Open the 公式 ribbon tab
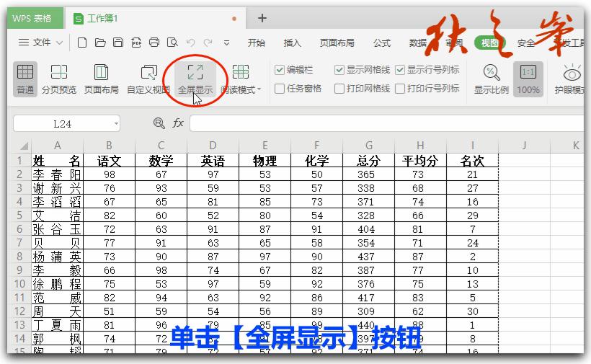This screenshot has height=364, width=591. tap(382, 43)
